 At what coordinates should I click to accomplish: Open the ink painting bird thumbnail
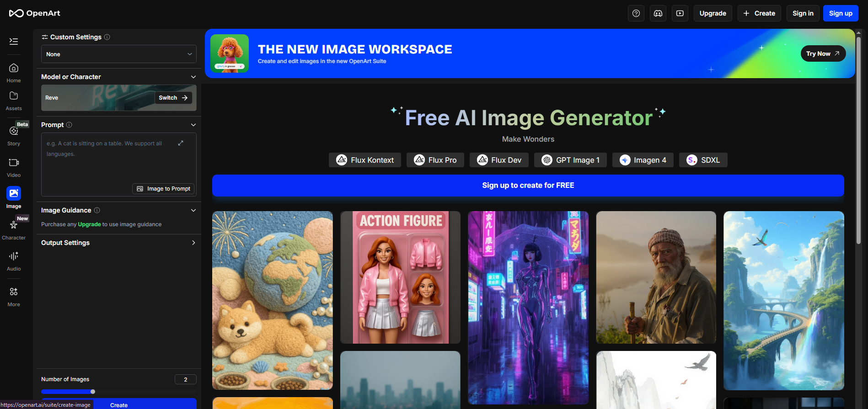click(x=656, y=380)
